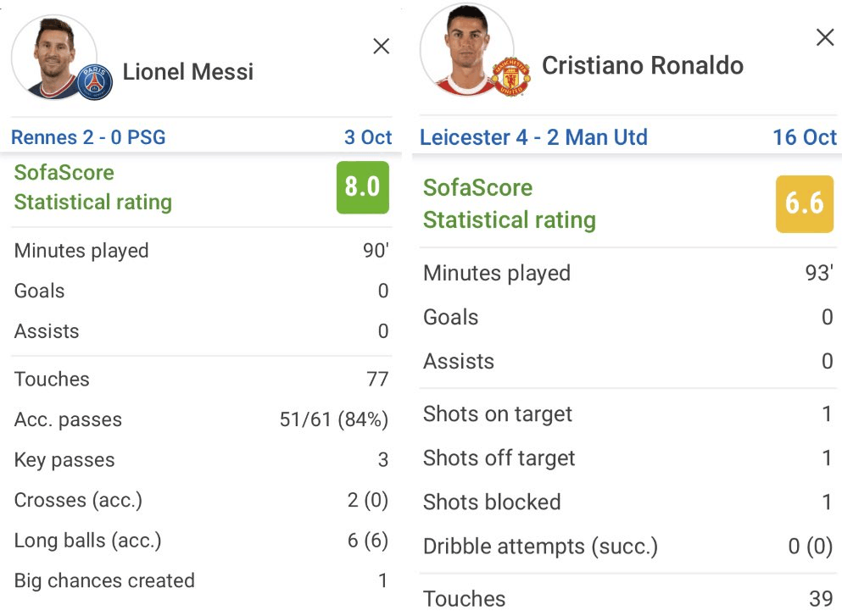
Task: Click the 16 Oct match date
Action: point(804,137)
